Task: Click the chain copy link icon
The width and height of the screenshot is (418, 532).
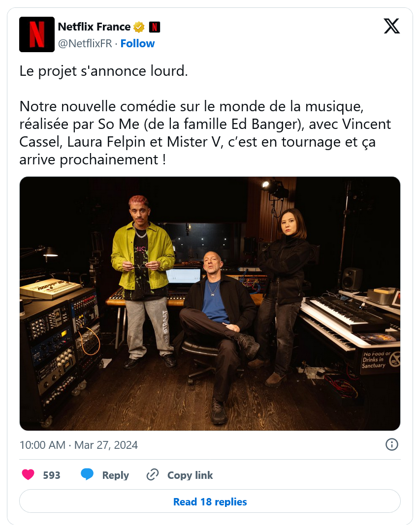Action: pyautogui.click(x=153, y=474)
